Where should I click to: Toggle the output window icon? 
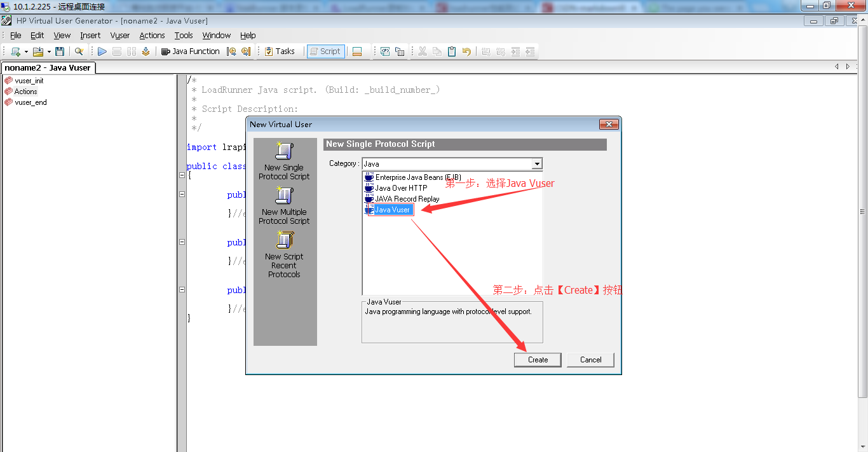point(357,51)
